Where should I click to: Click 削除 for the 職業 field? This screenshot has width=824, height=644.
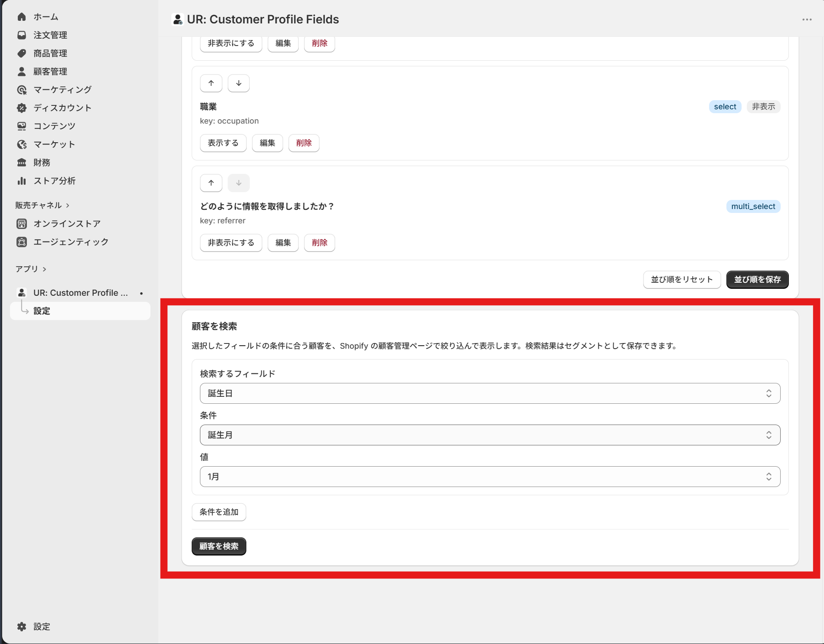tap(304, 143)
